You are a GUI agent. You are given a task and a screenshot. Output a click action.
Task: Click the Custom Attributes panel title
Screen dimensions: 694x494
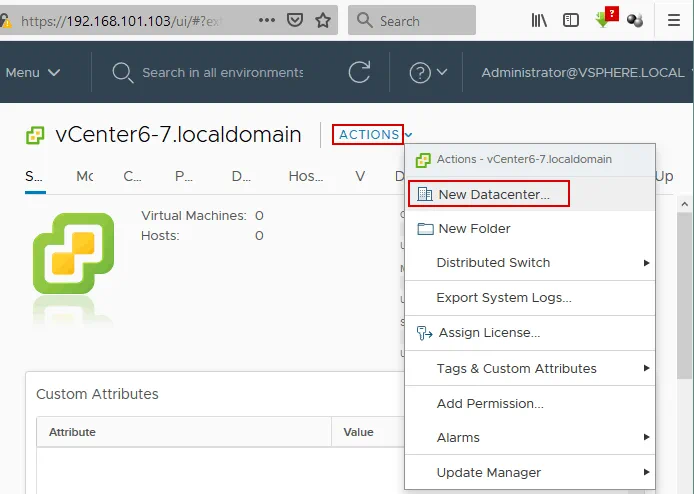97,394
